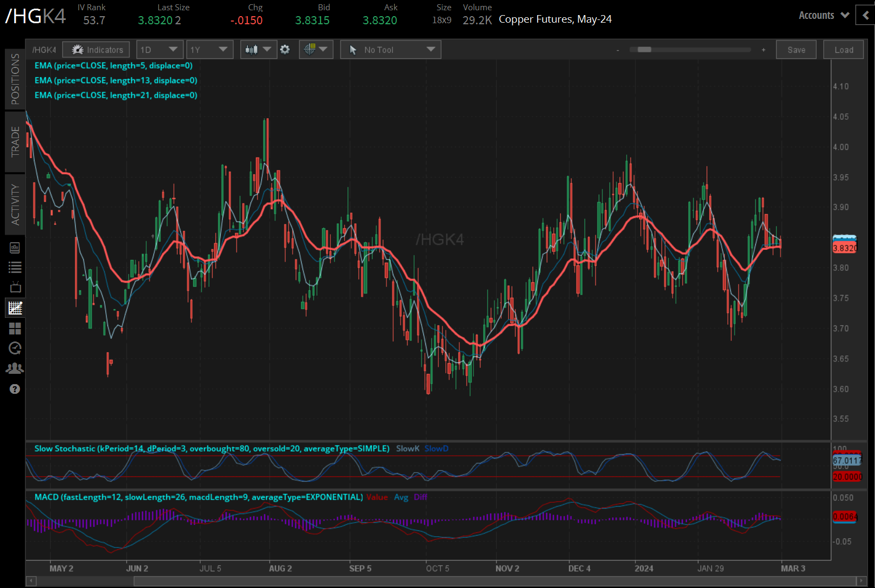This screenshot has height=588, width=875.
Task: Open the help question mark icon
Action: pyautogui.click(x=15, y=389)
